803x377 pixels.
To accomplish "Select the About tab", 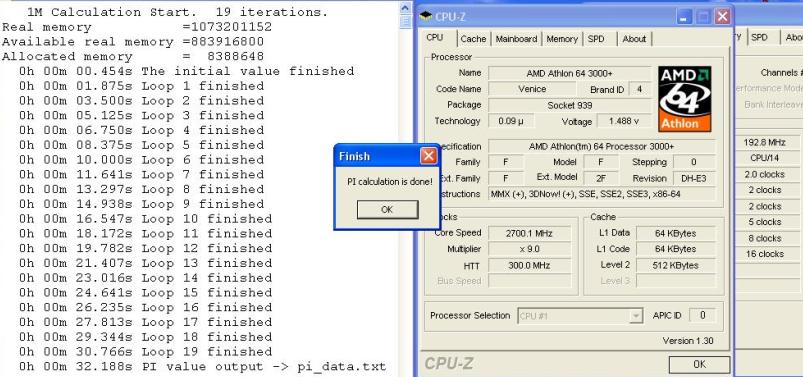I will click(x=634, y=39).
